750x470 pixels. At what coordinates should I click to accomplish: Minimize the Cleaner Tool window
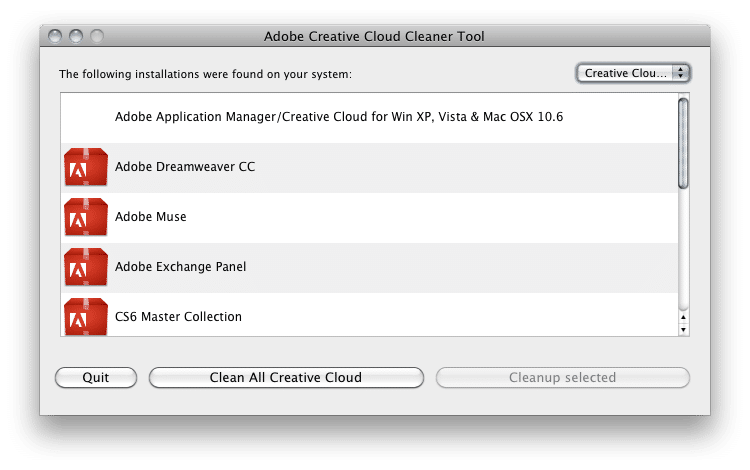(x=76, y=36)
